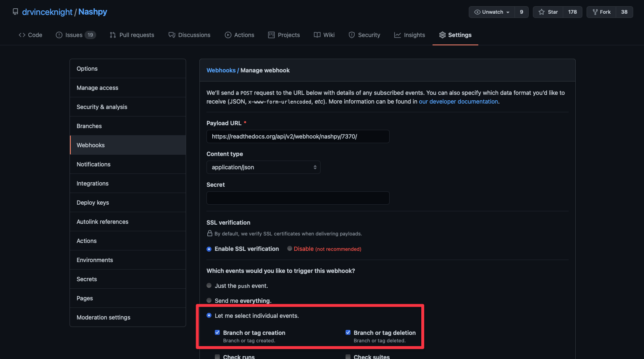Open the Content type dropdown
This screenshot has height=359, width=644.
[x=264, y=167]
